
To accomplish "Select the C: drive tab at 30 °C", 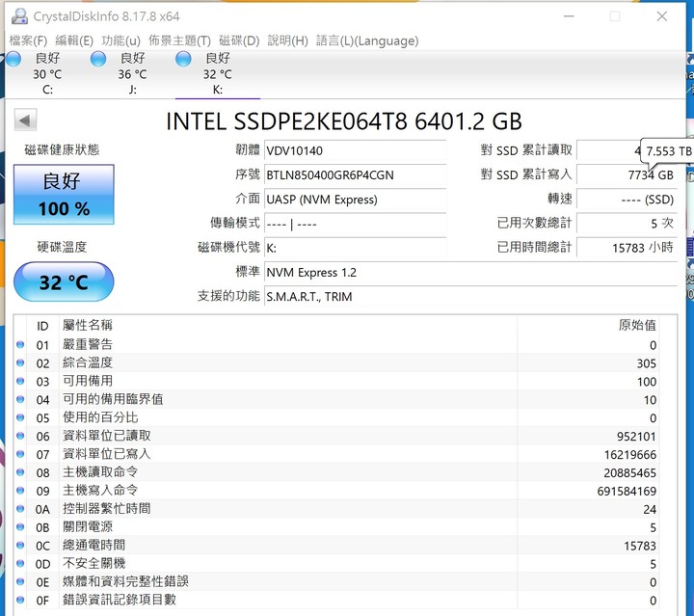I will point(47,73).
